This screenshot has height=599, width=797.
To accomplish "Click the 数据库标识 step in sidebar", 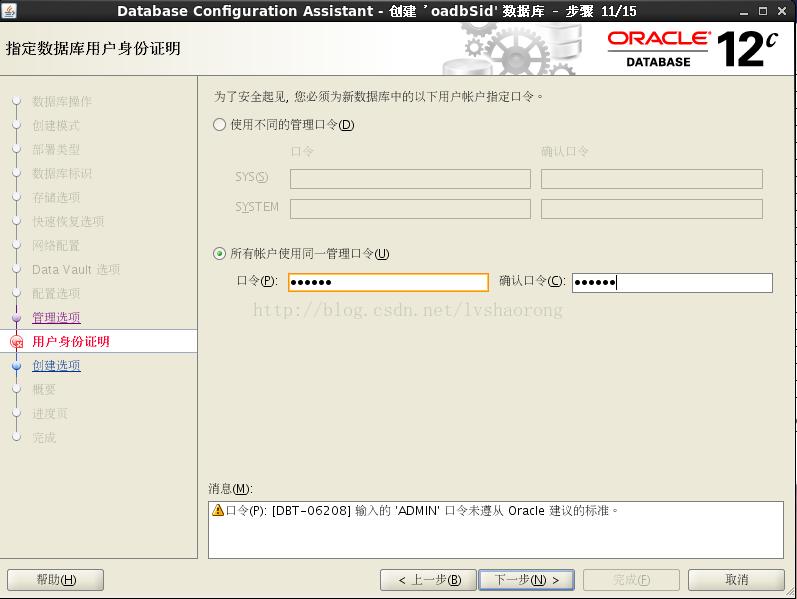I will (x=62, y=173).
